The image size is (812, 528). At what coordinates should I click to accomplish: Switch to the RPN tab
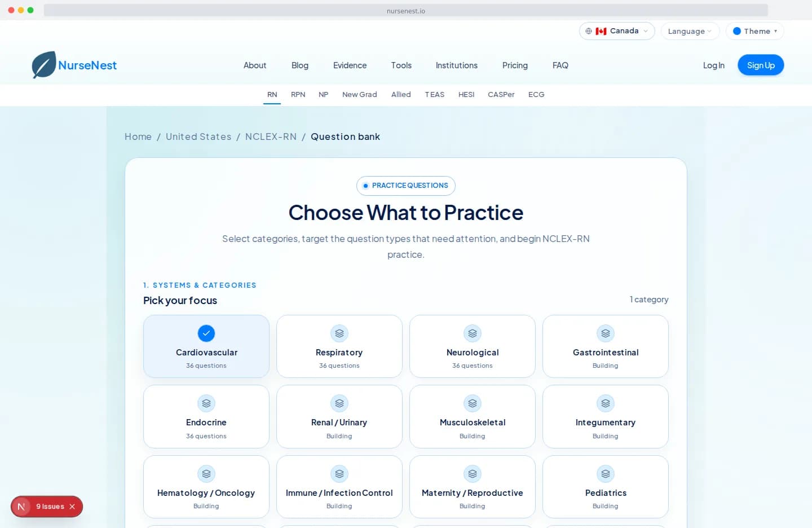(298, 95)
